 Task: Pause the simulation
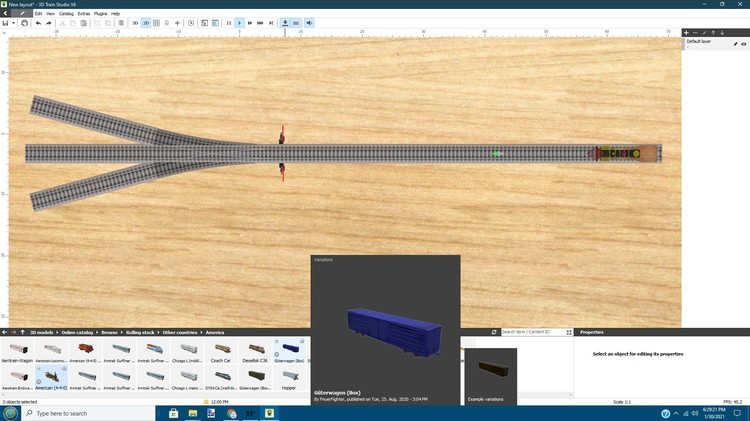[x=228, y=22]
